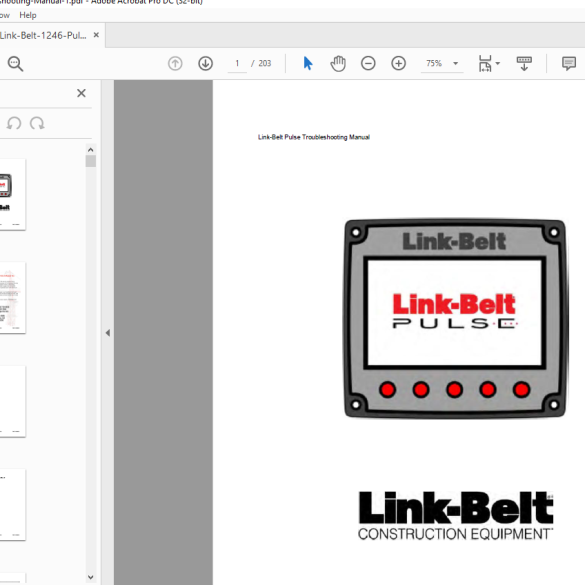
Task: Go to previous page arrow
Action: (x=175, y=63)
